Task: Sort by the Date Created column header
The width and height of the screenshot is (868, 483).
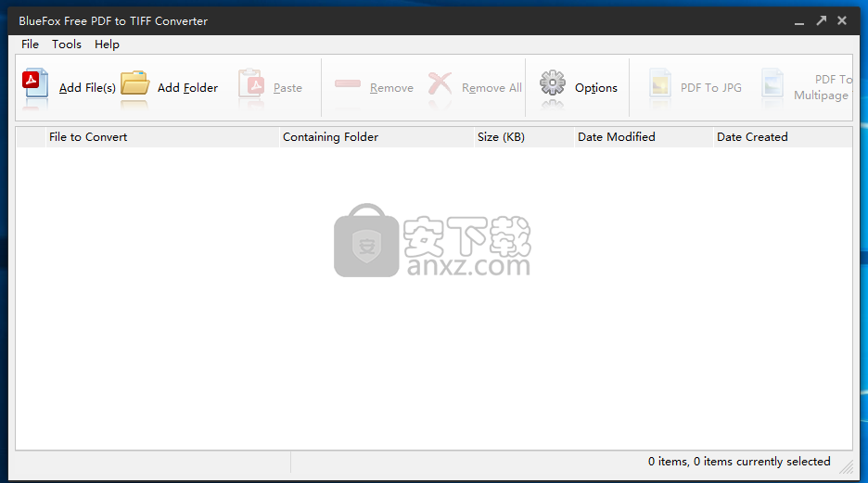Action: tap(783, 136)
